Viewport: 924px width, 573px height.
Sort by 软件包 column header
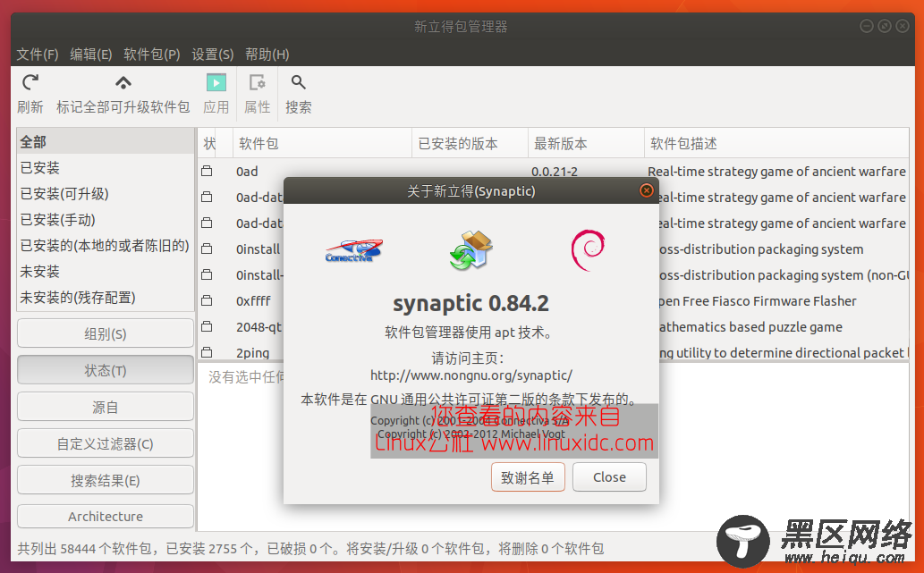322,144
